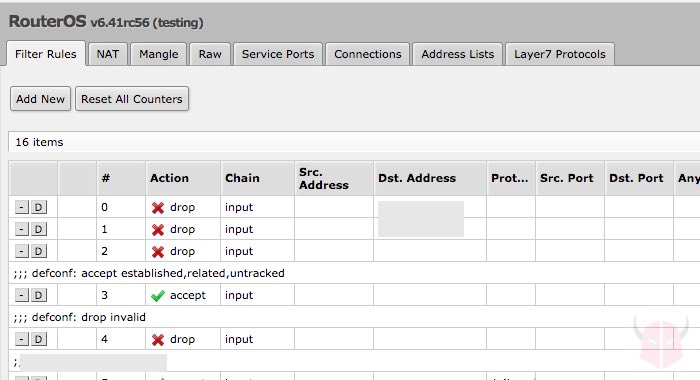Sort by the Prot... column header
The width and height of the screenshot is (700, 380).
tap(511, 178)
